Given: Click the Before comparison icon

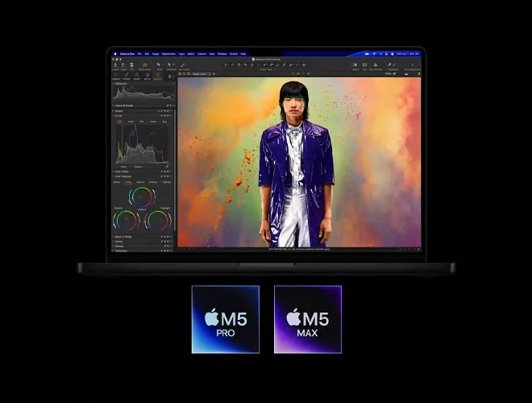Looking at the screenshot, I should tap(355, 65).
